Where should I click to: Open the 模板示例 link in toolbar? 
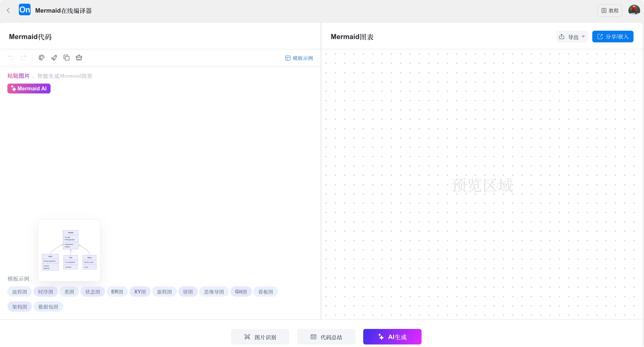[299, 58]
